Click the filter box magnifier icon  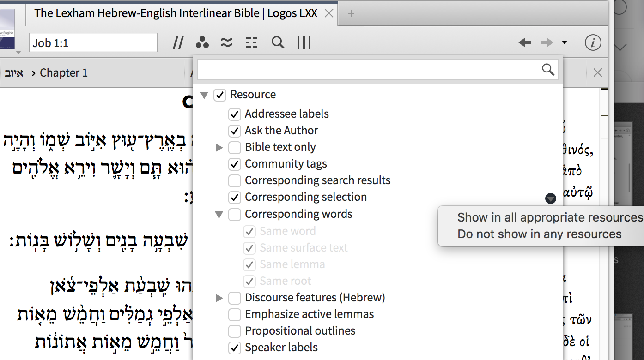pyautogui.click(x=548, y=70)
